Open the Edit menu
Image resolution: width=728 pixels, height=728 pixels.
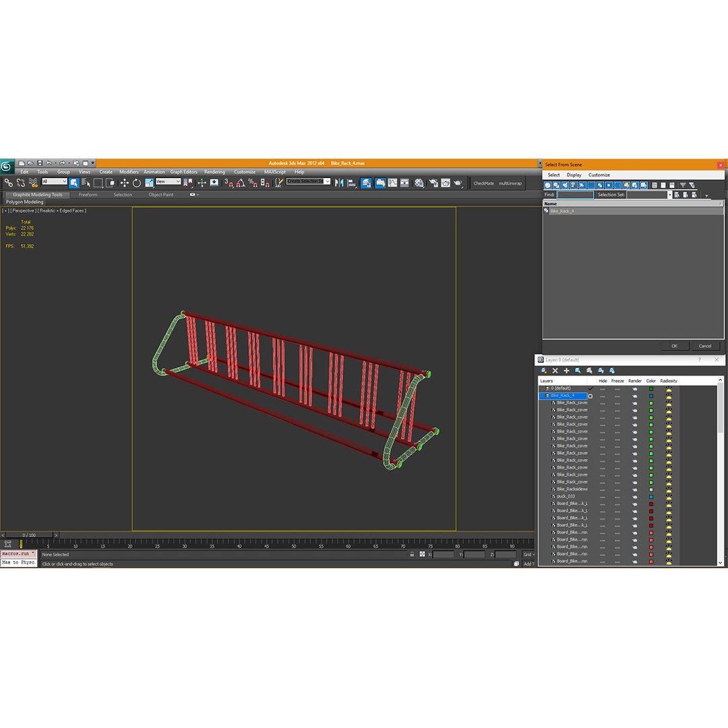[x=25, y=172]
